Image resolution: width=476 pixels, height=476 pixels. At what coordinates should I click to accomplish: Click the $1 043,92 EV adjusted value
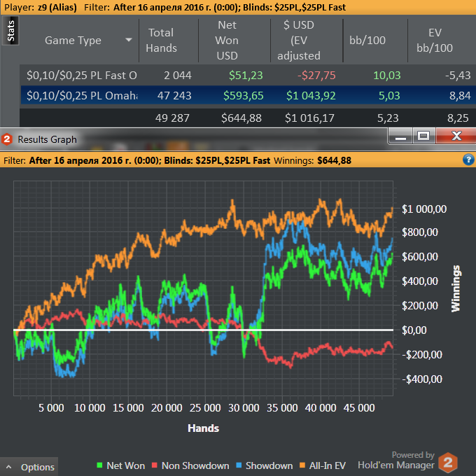[x=311, y=96]
